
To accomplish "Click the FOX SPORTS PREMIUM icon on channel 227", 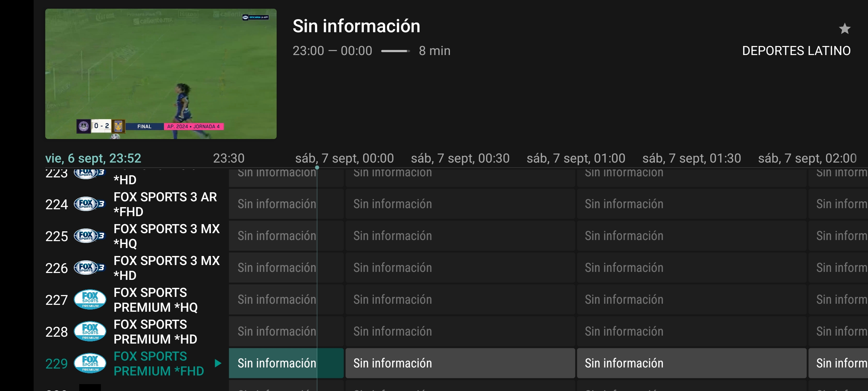I will (90, 300).
